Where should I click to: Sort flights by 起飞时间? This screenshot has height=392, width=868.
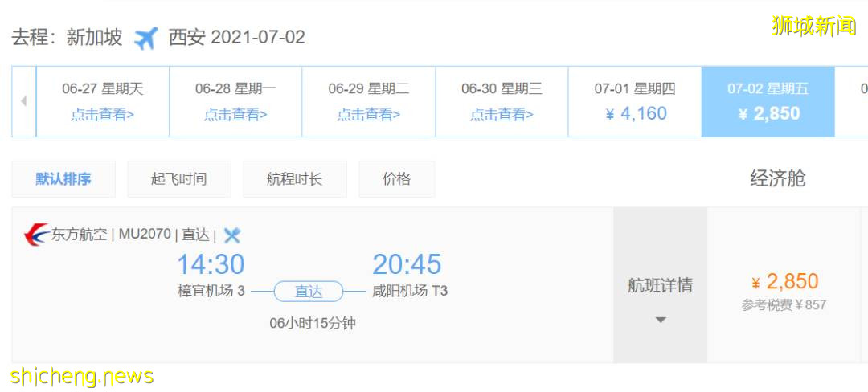pos(178,179)
